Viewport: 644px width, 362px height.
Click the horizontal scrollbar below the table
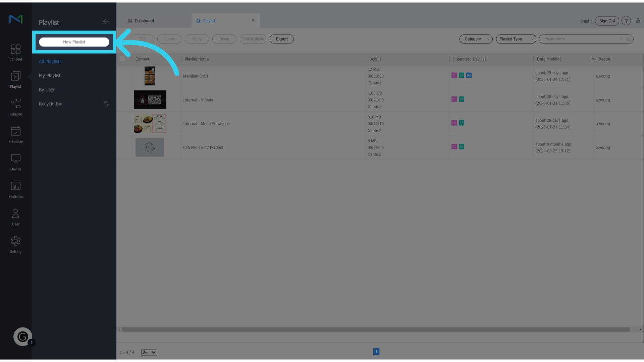(x=376, y=329)
